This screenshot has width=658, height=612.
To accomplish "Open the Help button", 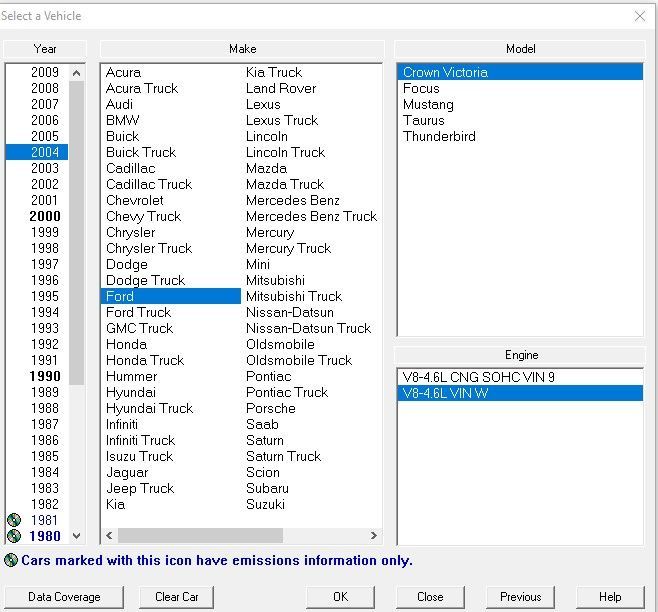I will 610,597.
